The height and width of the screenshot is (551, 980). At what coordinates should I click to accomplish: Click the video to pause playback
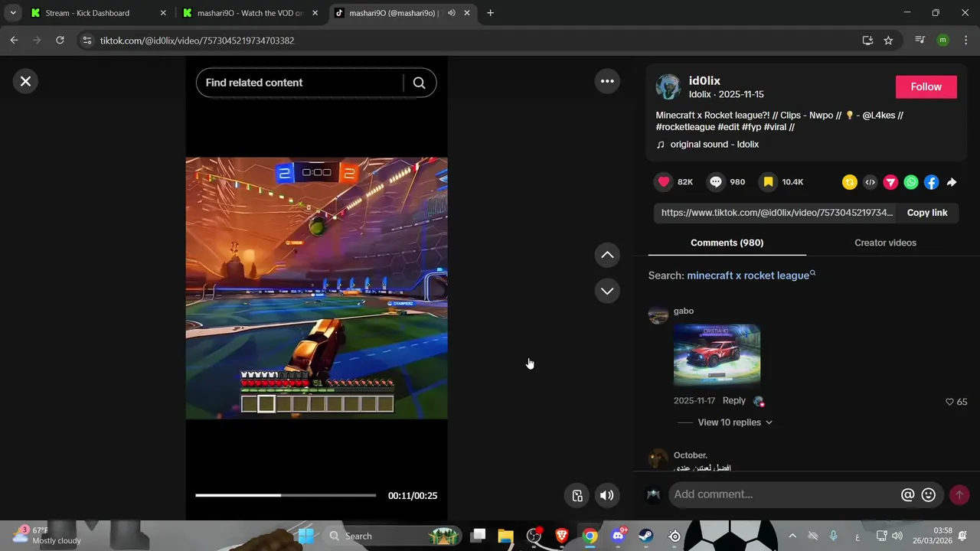pos(316,288)
